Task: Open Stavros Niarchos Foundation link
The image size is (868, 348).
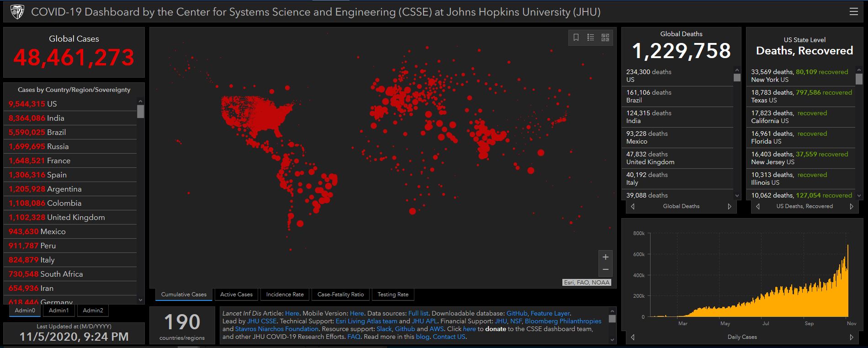Action: [x=277, y=329]
